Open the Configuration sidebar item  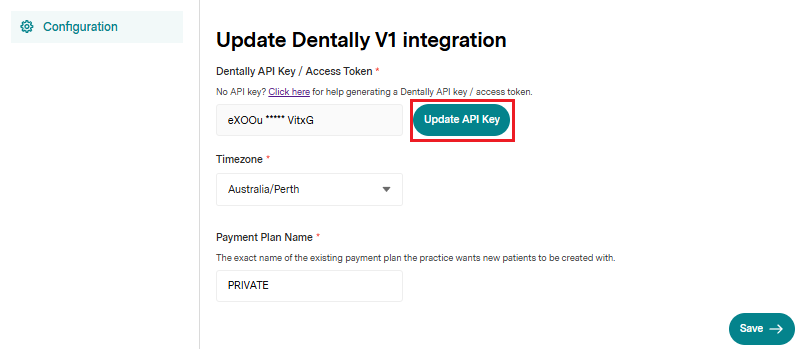[x=97, y=27]
